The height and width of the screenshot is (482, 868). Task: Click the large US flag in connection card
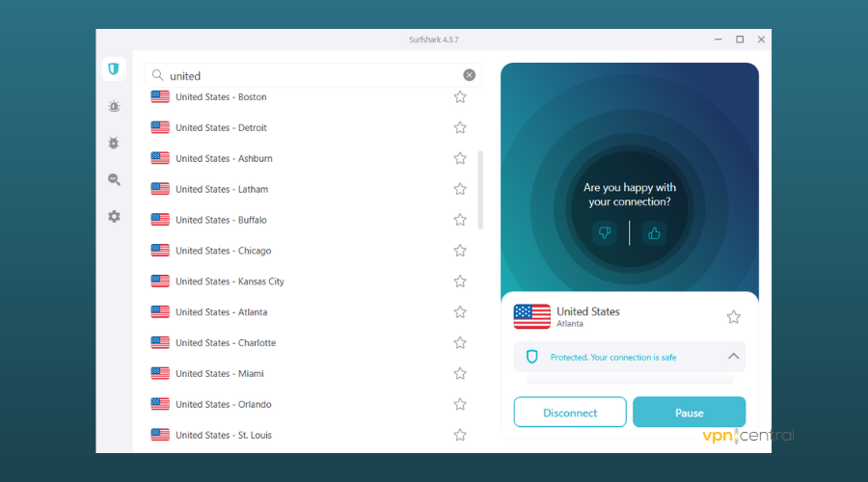tap(532, 316)
